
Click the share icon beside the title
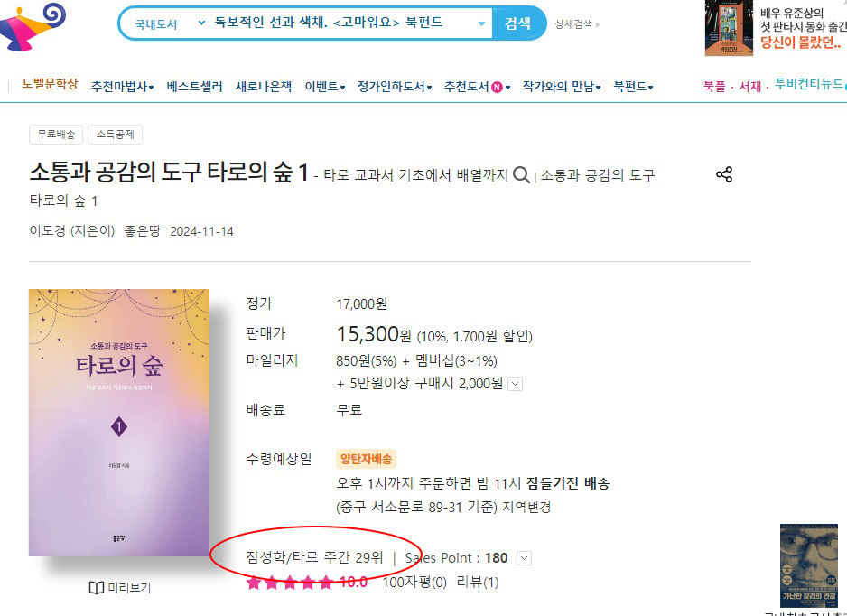point(724,174)
